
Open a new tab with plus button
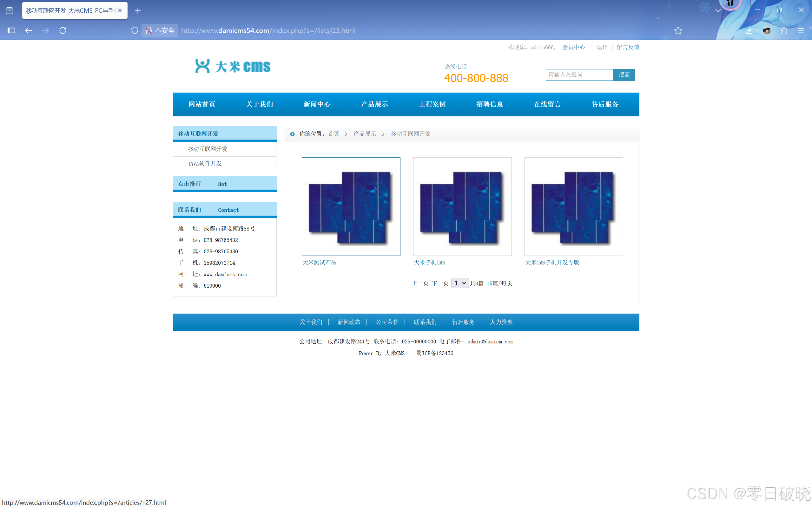tap(138, 11)
